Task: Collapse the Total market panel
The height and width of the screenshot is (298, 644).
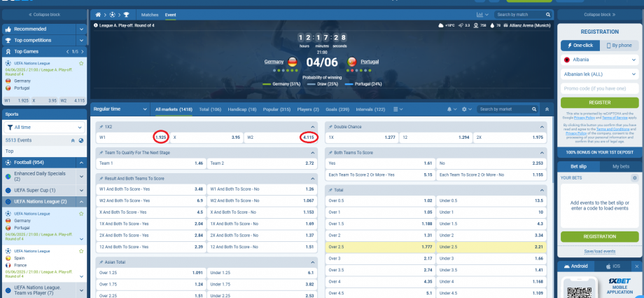Action: point(542,190)
